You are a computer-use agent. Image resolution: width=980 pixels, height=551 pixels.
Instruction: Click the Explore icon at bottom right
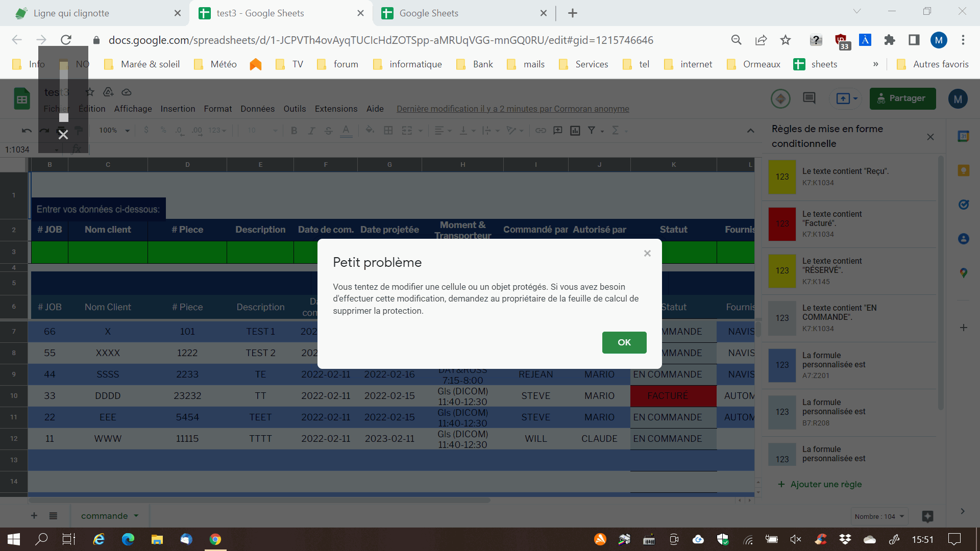(x=927, y=516)
